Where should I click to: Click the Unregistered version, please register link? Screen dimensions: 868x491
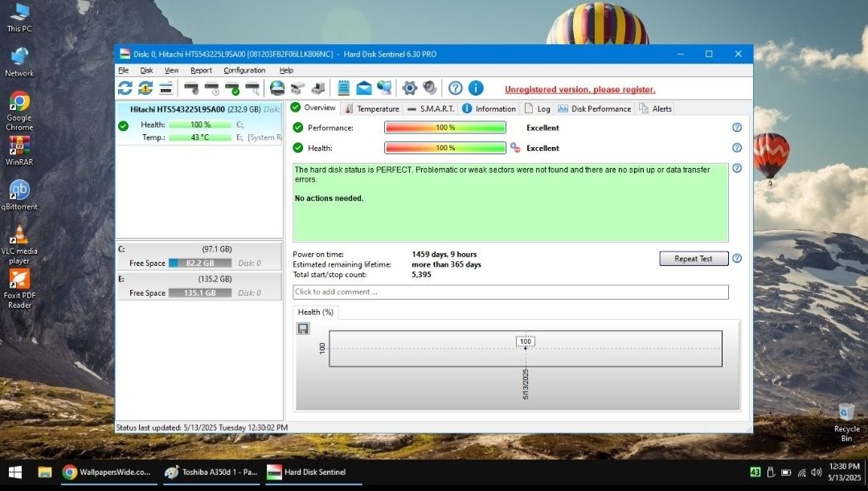tap(580, 90)
